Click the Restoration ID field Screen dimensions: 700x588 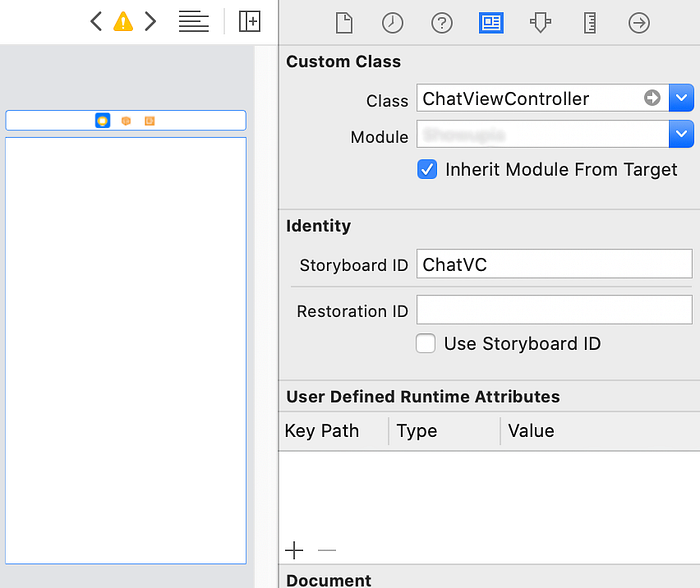pyautogui.click(x=554, y=310)
